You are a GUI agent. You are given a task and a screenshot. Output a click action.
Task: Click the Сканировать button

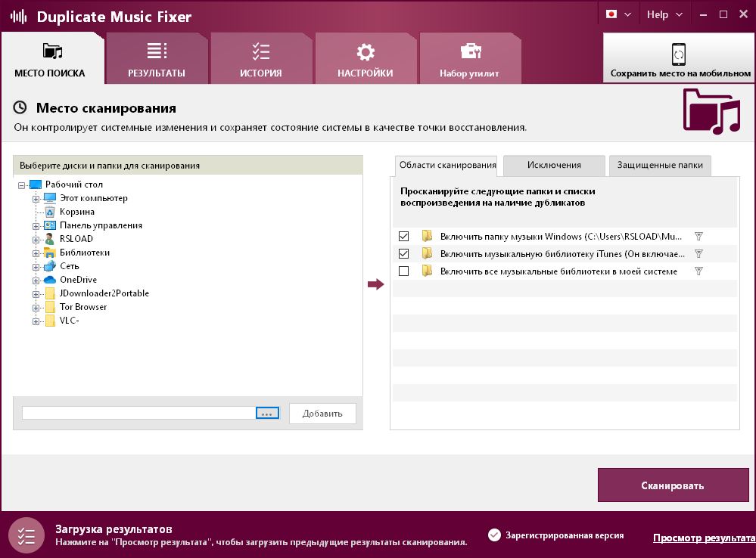(673, 485)
